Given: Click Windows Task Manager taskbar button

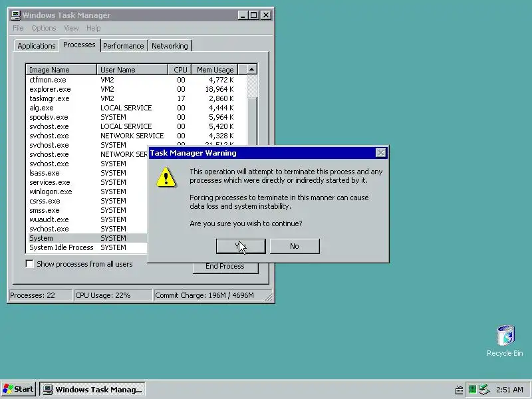Looking at the screenshot, I should tap(92, 390).
